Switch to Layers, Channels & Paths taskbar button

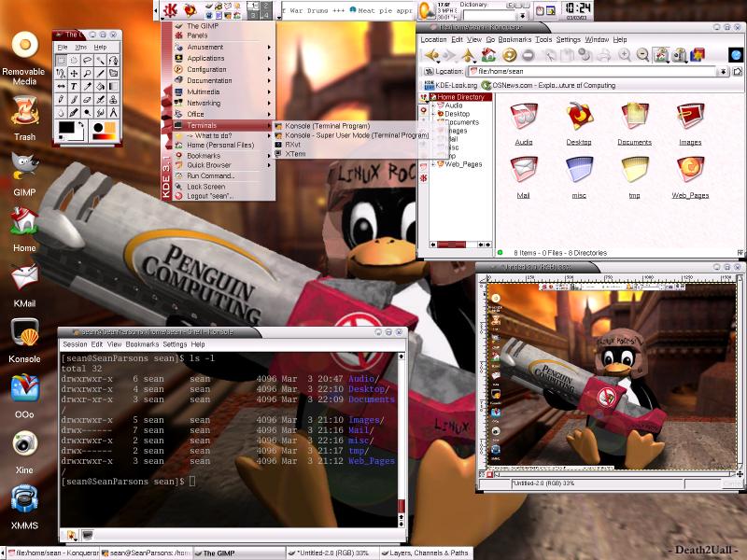(425, 553)
